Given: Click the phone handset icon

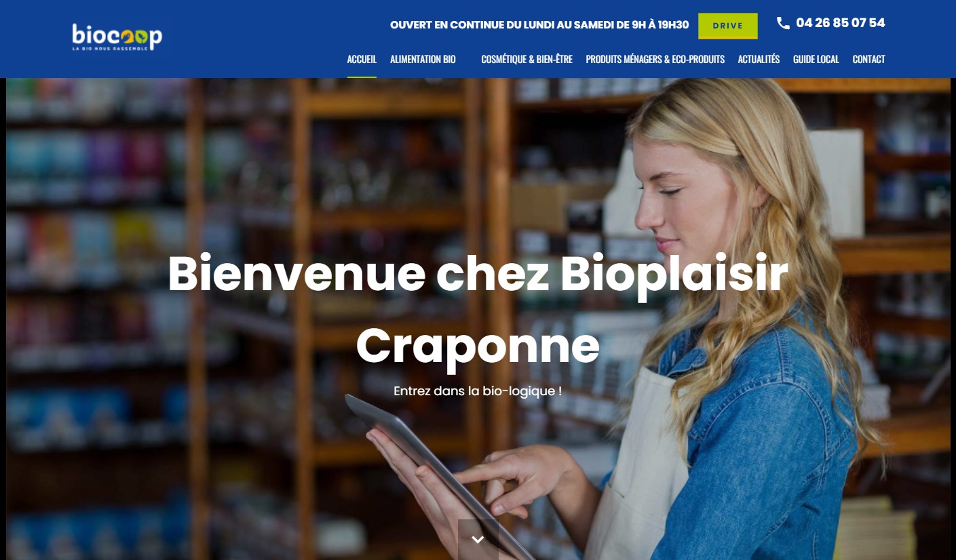Looking at the screenshot, I should coord(783,23).
